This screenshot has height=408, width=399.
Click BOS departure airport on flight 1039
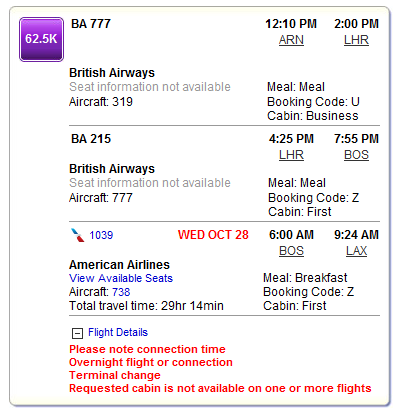(x=291, y=251)
